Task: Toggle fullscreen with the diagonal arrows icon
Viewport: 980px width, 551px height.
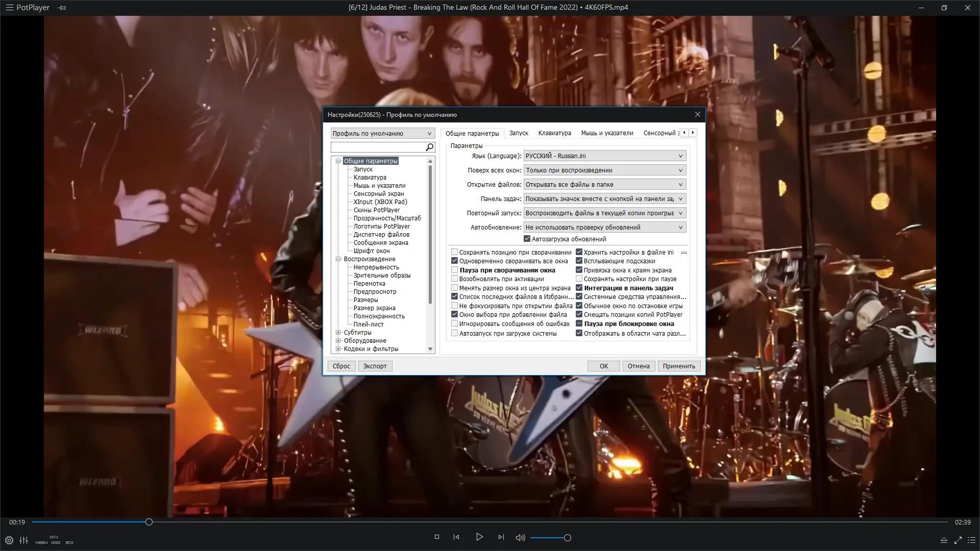Action: click(958, 539)
